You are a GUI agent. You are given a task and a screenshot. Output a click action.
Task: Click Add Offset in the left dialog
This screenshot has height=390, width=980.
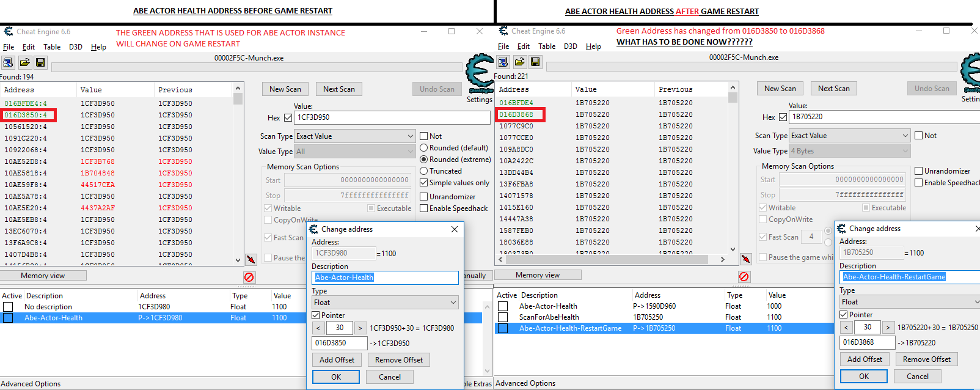[337, 360]
